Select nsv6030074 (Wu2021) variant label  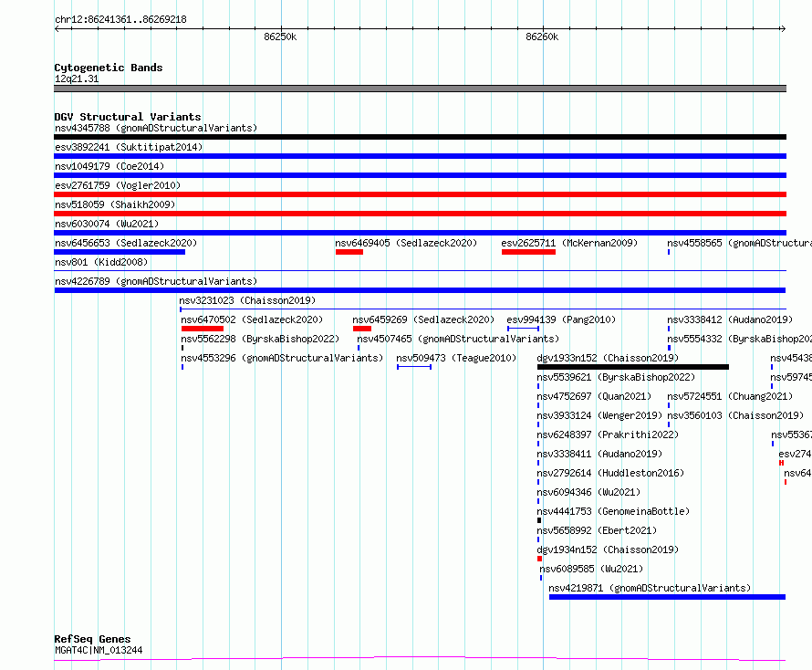click(x=107, y=224)
